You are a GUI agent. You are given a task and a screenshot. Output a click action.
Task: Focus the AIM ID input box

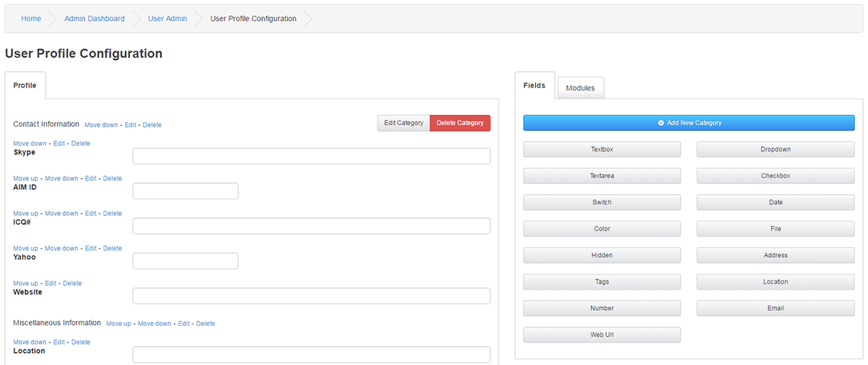click(186, 191)
